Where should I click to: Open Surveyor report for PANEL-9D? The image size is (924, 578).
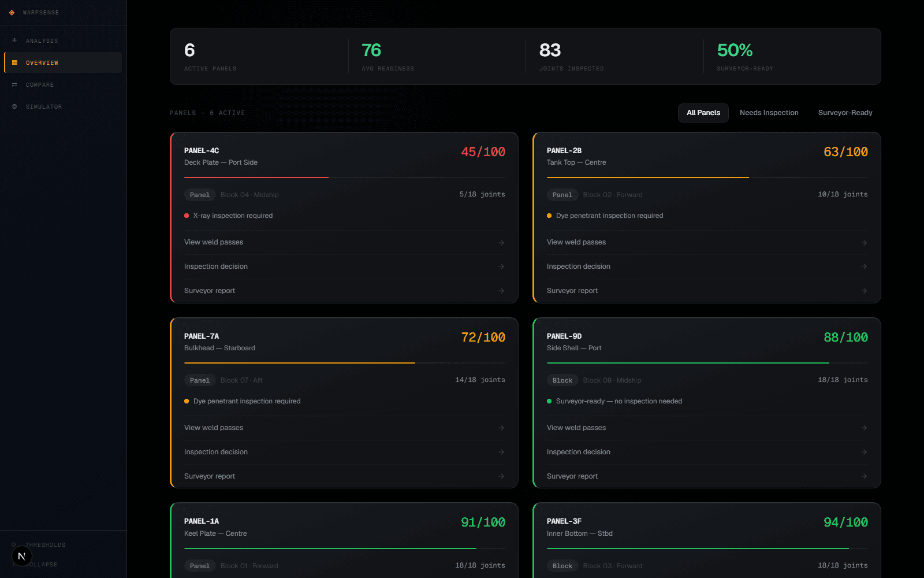pos(707,476)
